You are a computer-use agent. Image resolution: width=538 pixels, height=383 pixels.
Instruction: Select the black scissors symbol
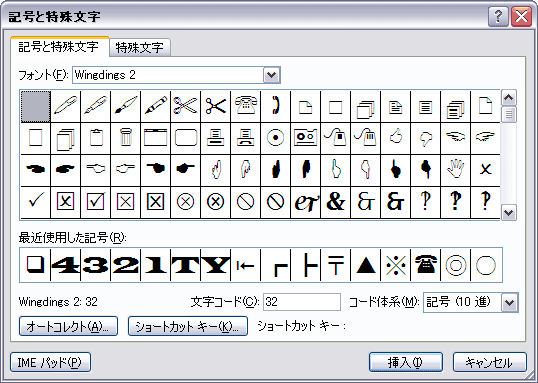click(x=215, y=106)
